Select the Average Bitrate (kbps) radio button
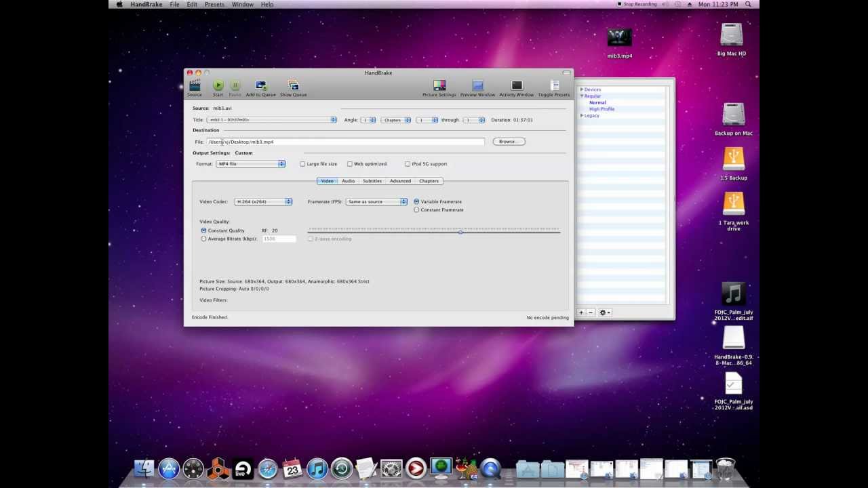 click(203, 239)
